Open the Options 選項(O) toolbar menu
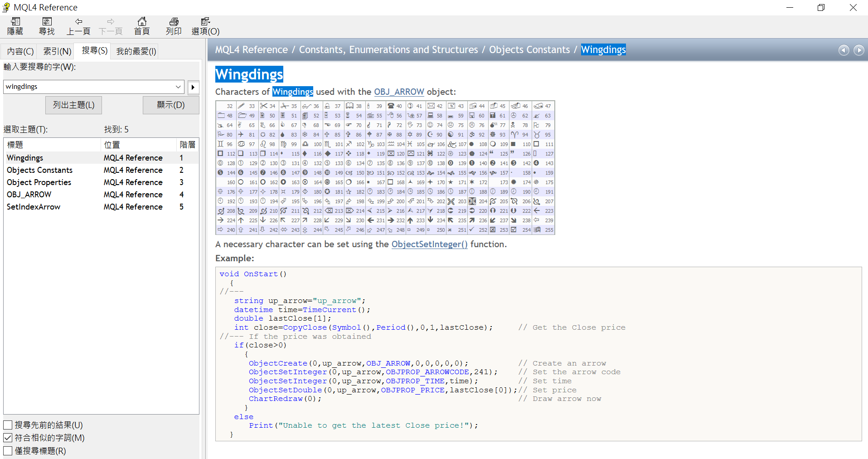This screenshot has width=868, height=459. (205, 26)
